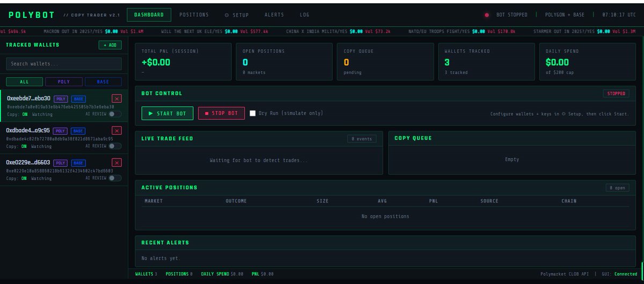The height and width of the screenshot is (284, 644).
Task: Switch to the Positions tab
Action: click(194, 15)
